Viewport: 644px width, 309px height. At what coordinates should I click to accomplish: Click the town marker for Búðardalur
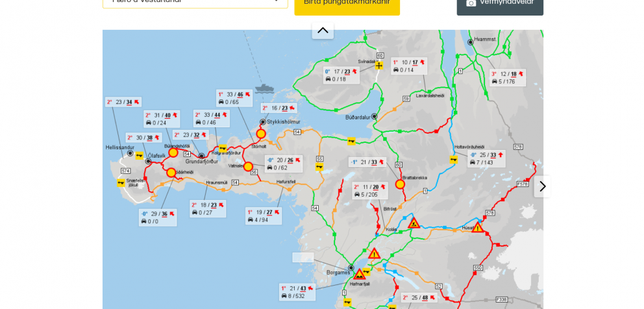coord(375,116)
